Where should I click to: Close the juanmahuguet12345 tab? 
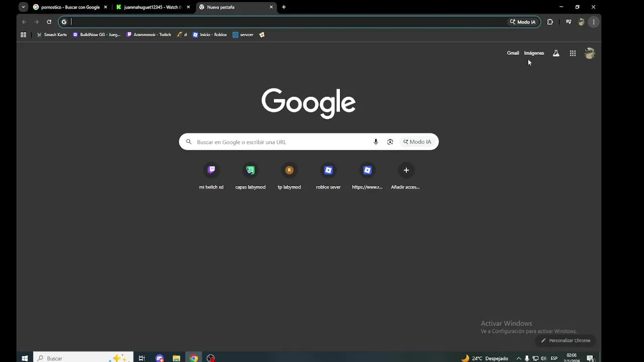(x=188, y=7)
